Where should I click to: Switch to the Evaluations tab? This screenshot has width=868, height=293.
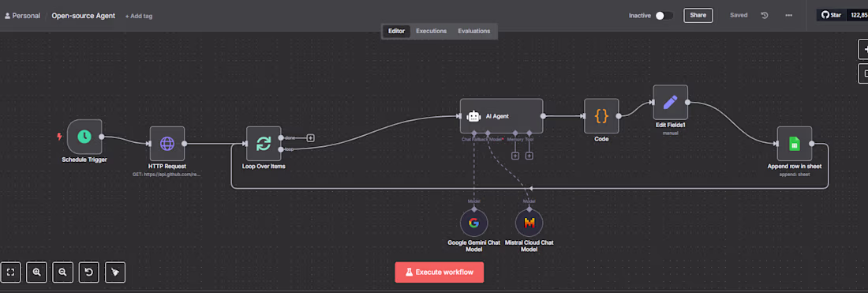click(x=474, y=31)
